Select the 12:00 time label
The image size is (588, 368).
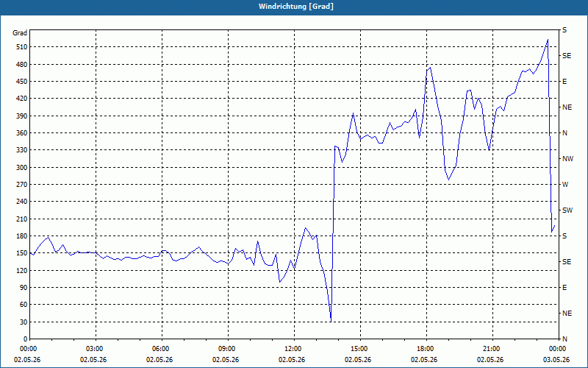[294, 348]
